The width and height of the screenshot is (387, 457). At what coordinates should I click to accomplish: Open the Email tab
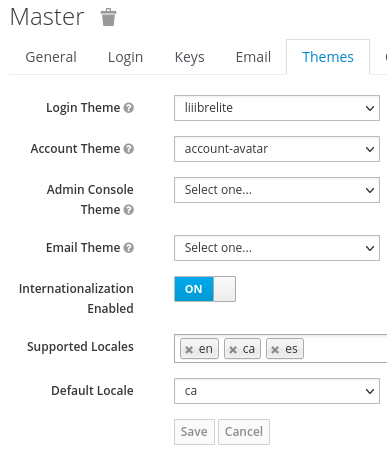253,57
